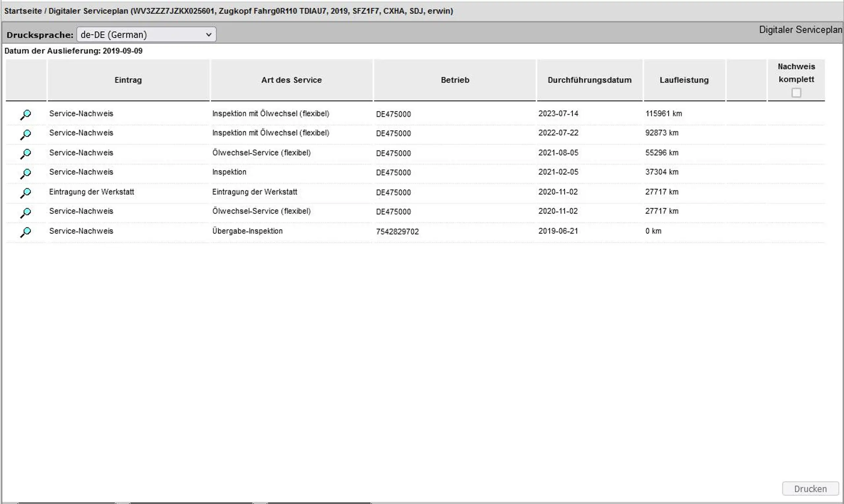
Task: Select the 0 km mileage cell
Action: (653, 231)
